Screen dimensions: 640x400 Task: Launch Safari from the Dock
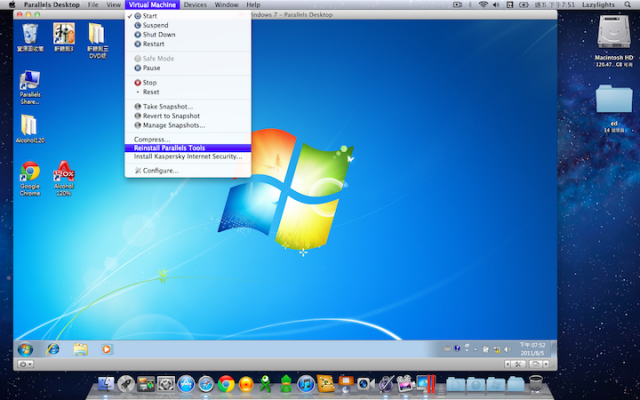206,384
